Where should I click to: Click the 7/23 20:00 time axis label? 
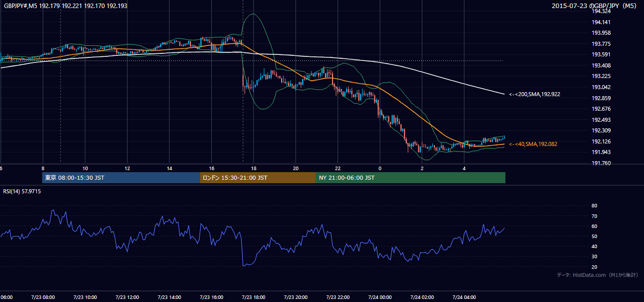click(296, 297)
